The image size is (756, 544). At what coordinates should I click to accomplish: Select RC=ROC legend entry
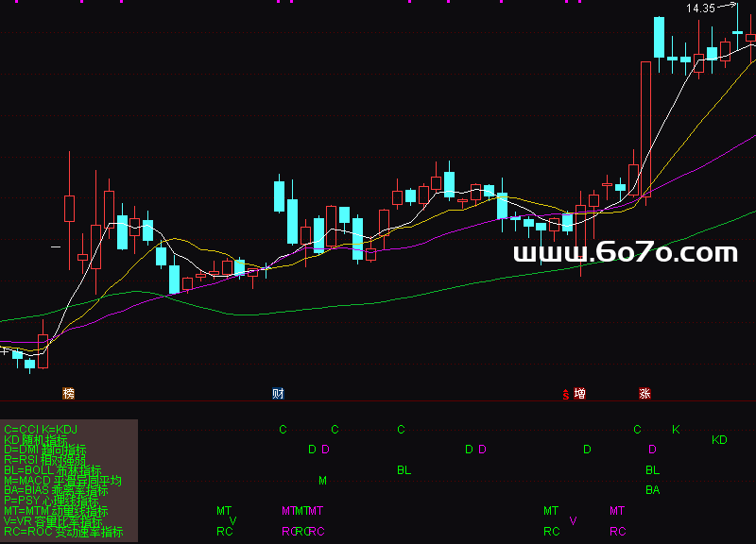63,532
